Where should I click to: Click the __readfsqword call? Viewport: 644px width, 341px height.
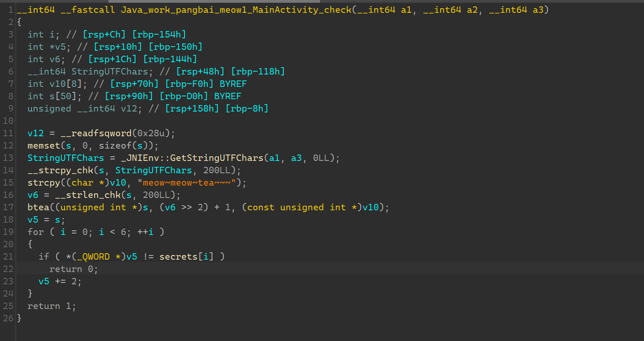tap(96, 133)
